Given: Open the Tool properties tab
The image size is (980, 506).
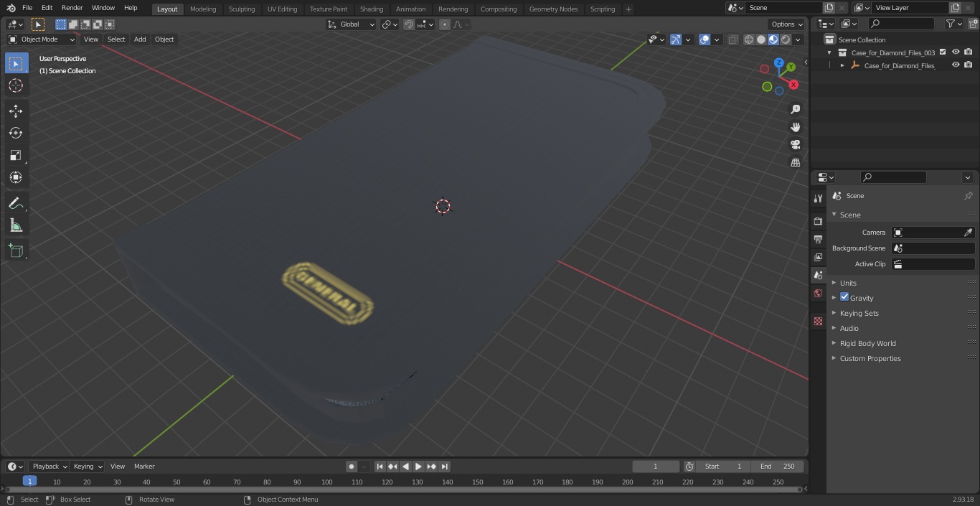Looking at the screenshot, I should (x=818, y=199).
